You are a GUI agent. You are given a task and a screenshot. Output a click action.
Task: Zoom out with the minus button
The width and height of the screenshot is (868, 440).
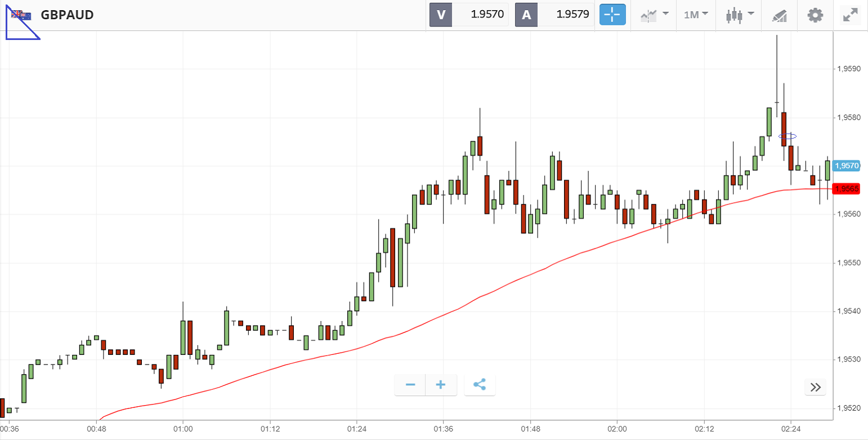point(410,385)
